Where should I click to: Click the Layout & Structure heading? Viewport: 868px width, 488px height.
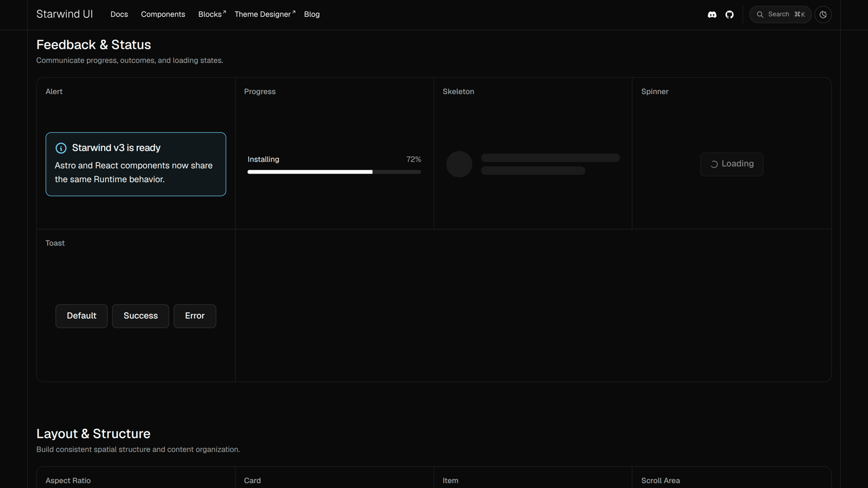coord(93,434)
